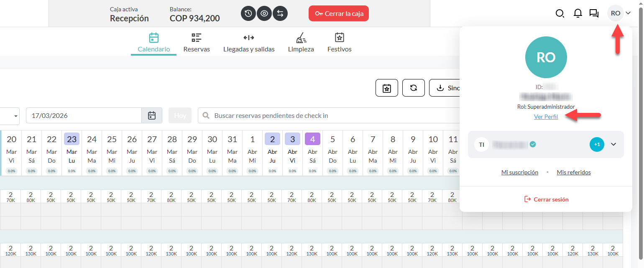This screenshot has height=268, width=644.
Task: Open the Llegadas y salidas tab
Action: [249, 43]
